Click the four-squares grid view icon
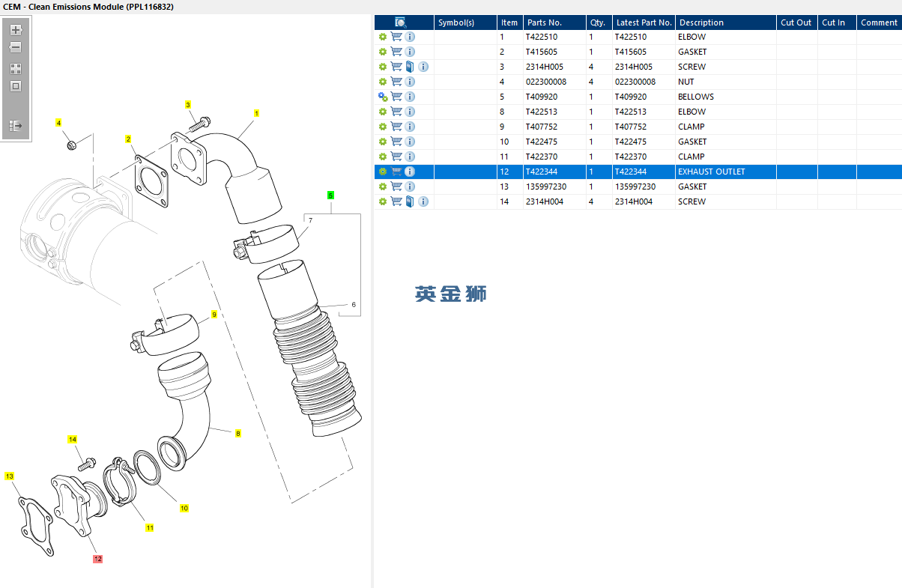The image size is (902, 588). point(16,68)
